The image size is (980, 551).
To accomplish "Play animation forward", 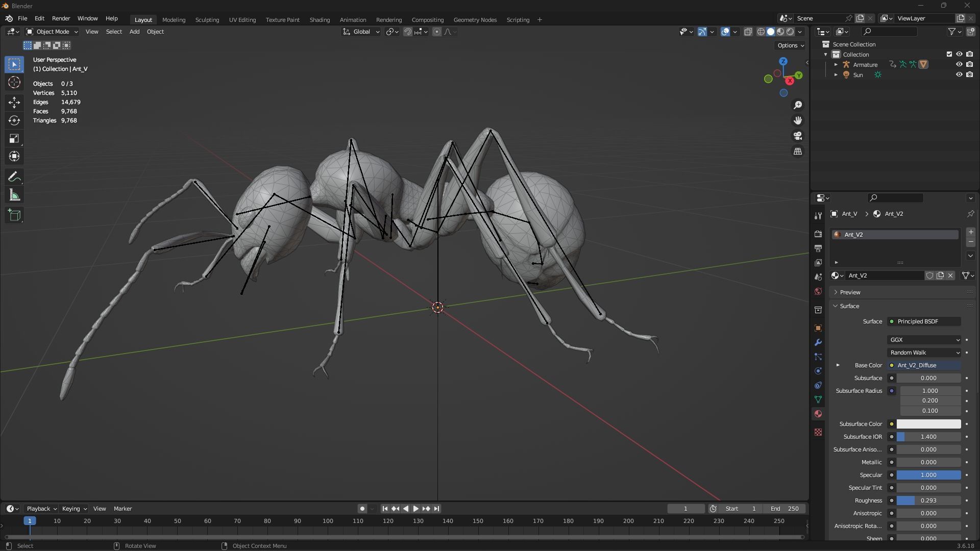I will [x=415, y=509].
